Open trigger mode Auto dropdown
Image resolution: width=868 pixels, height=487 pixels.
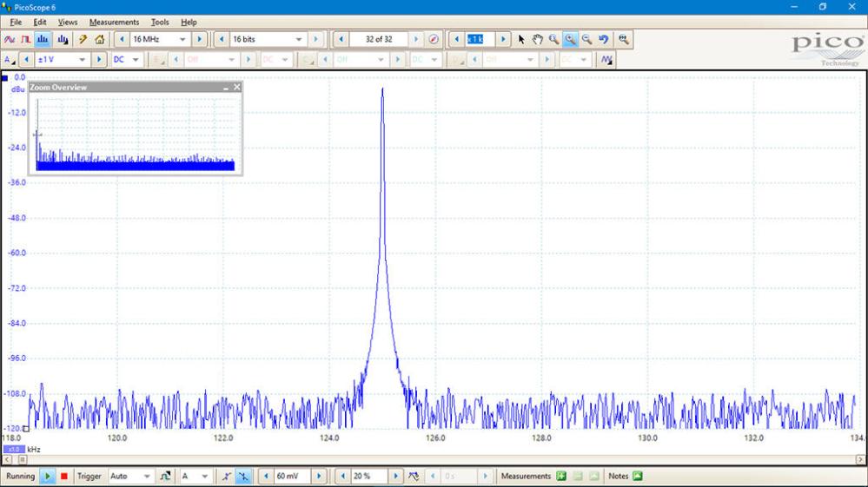coord(145,477)
